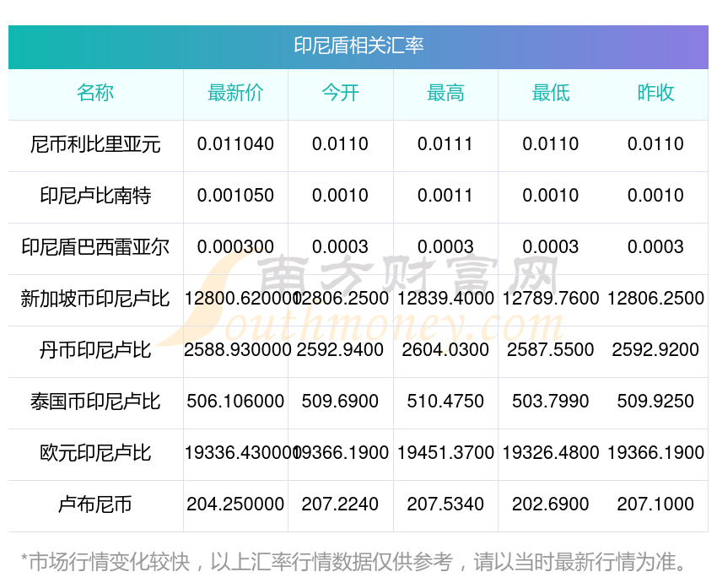Select the 今开 column header
The width and height of the screenshot is (717, 588).
point(341,94)
